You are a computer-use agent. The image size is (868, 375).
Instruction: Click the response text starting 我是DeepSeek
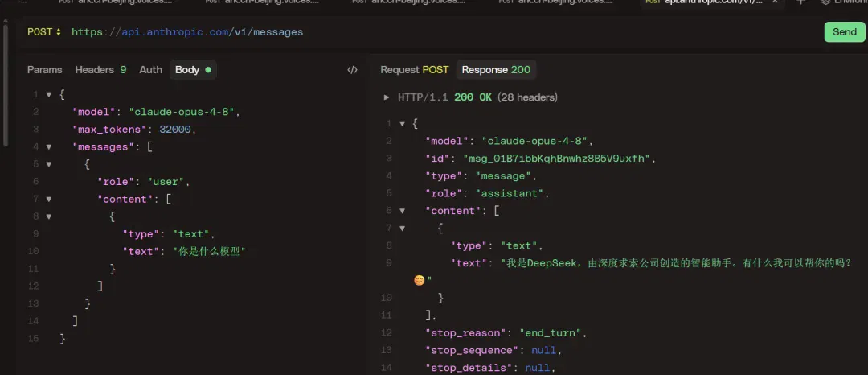point(676,263)
